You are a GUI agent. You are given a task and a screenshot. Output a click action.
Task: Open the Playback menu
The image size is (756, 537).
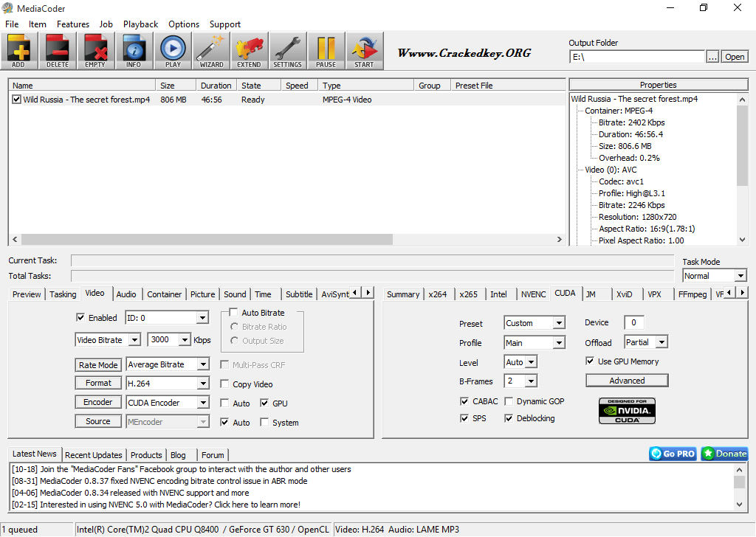[140, 24]
